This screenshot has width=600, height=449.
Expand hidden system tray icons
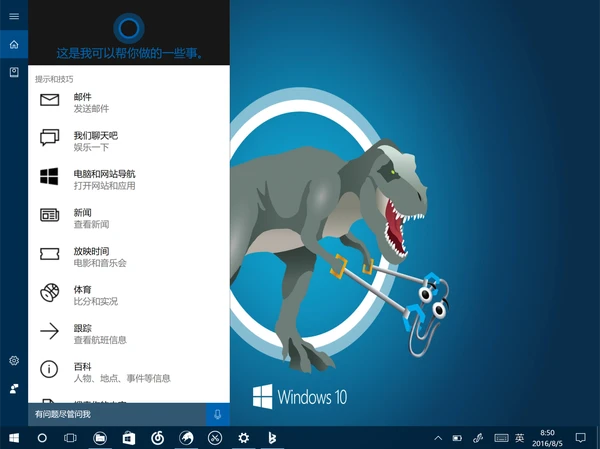point(438,438)
